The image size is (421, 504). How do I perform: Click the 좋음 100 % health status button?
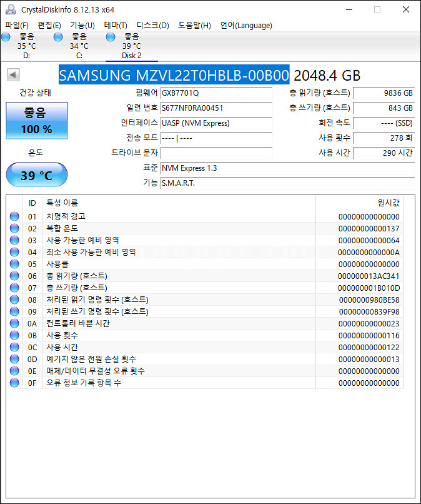click(37, 121)
